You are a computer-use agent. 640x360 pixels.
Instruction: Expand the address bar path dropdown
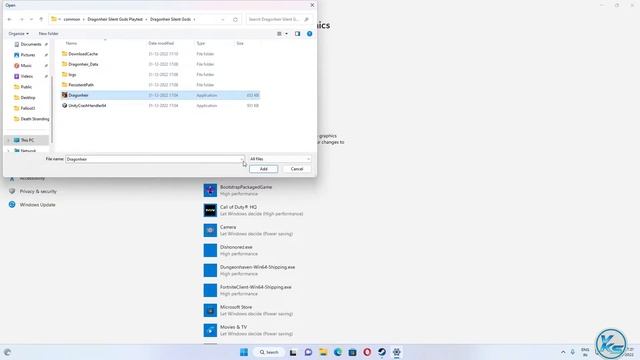(x=223, y=19)
